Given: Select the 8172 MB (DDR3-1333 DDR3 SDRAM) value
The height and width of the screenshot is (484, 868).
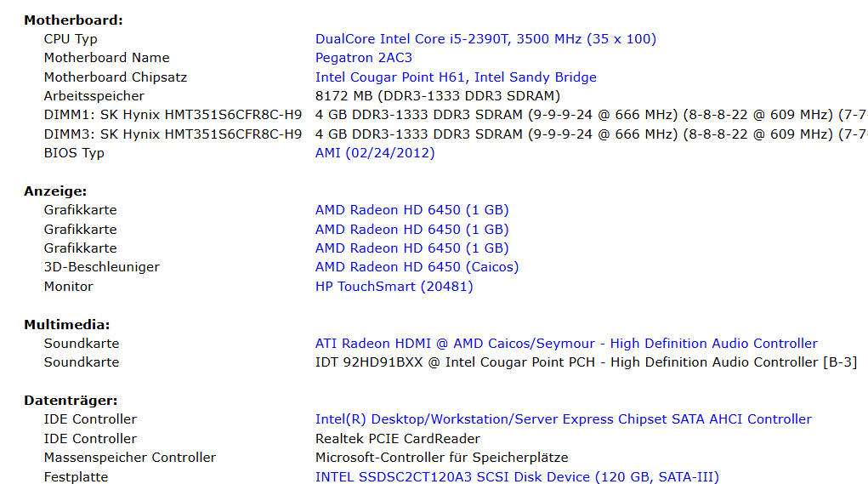Looking at the screenshot, I should click(438, 96).
